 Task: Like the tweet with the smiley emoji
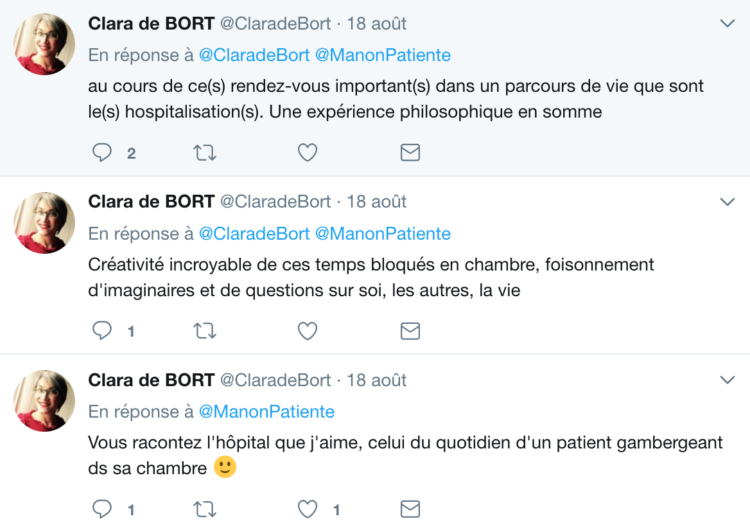tap(308, 509)
